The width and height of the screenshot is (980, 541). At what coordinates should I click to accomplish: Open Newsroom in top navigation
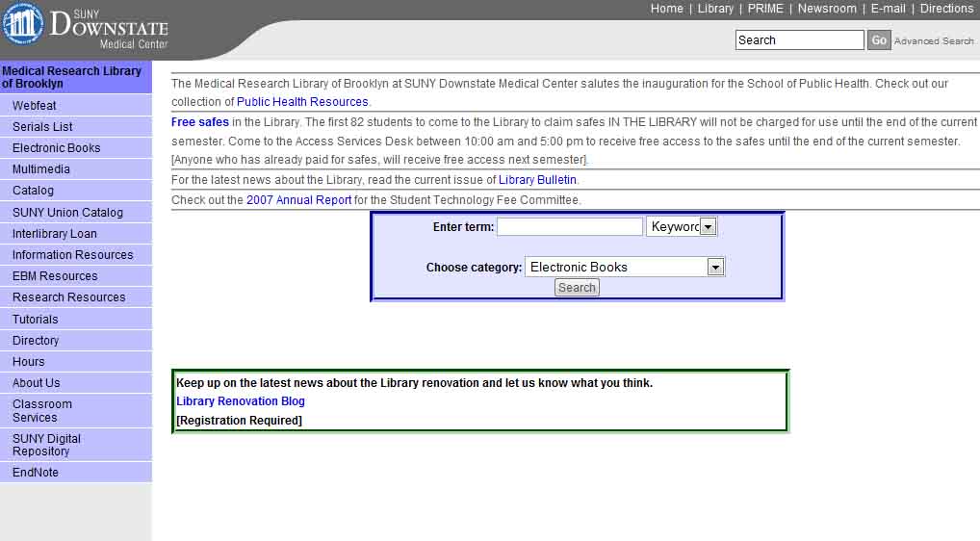(827, 9)
